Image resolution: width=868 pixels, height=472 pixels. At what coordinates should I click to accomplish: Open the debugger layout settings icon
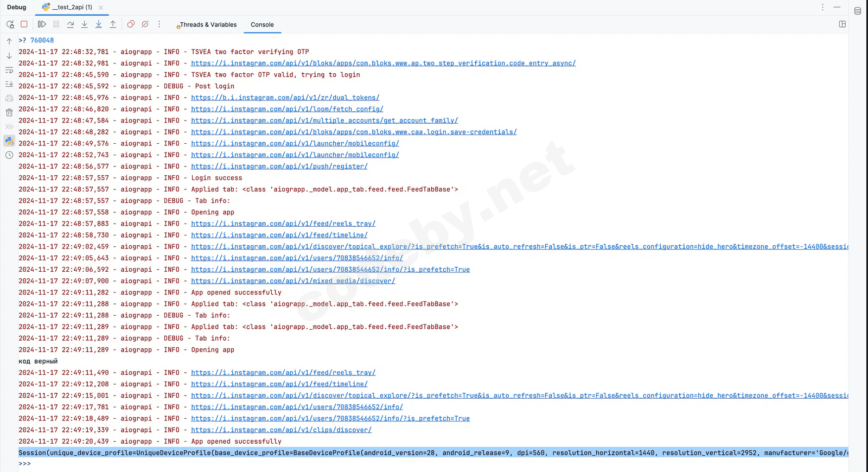(x=843, y=24)
